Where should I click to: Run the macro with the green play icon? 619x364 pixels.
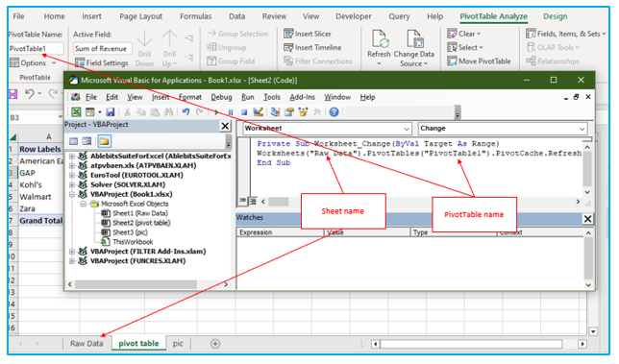tap(216, 112)
